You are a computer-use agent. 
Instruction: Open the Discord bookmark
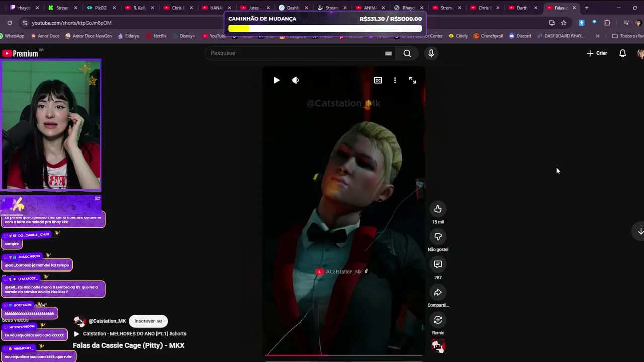tap(520, 36)
